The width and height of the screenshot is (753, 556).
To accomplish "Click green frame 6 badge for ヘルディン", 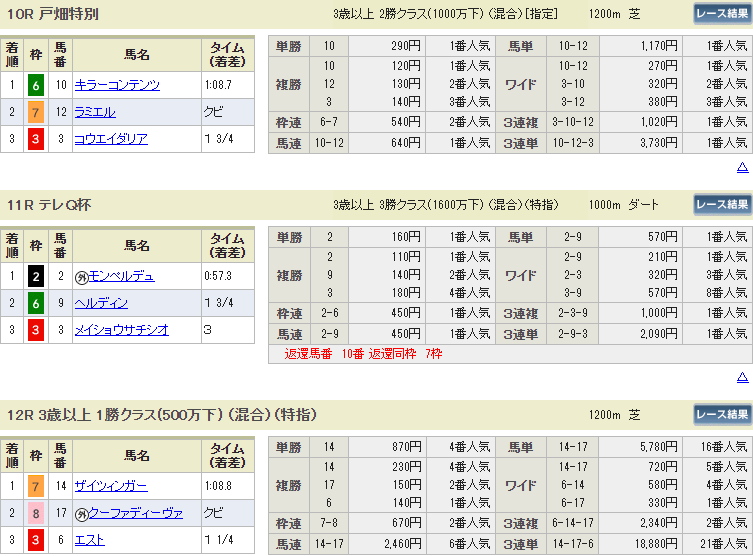I will click(x=36, y=303).
